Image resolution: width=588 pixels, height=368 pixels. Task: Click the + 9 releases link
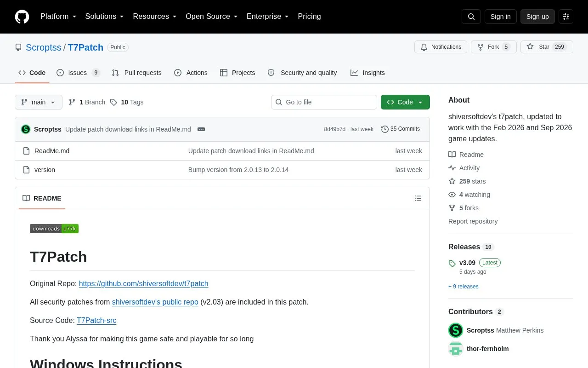tap(464, 287)
